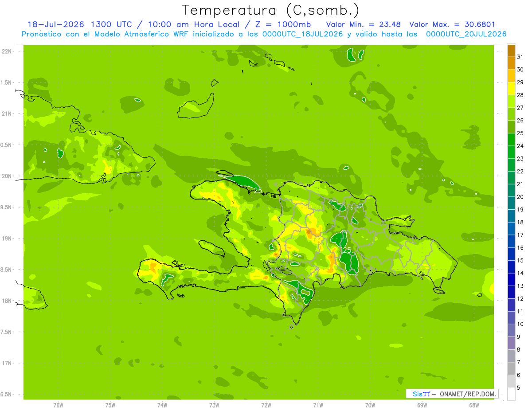Viewport: 532px width, 411px height.
Task: Click the "20N" latitude axis label
Action: tap(7, 176)
